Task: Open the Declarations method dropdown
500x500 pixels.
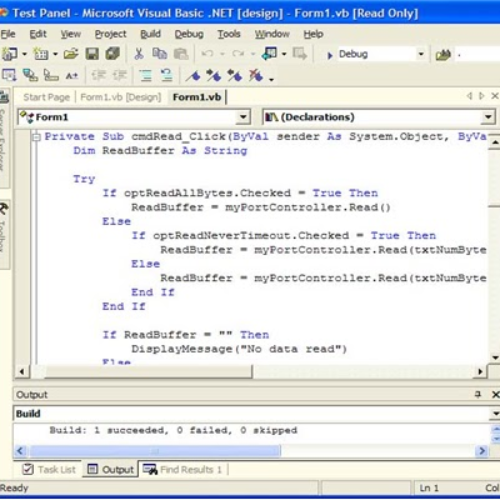Action: [488, 117]
